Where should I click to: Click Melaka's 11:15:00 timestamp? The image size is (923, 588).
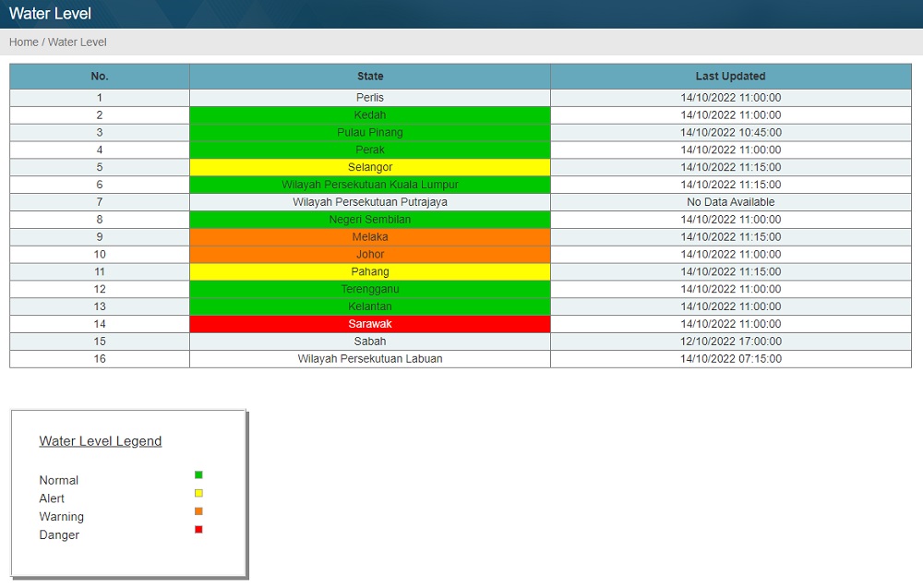730,237
